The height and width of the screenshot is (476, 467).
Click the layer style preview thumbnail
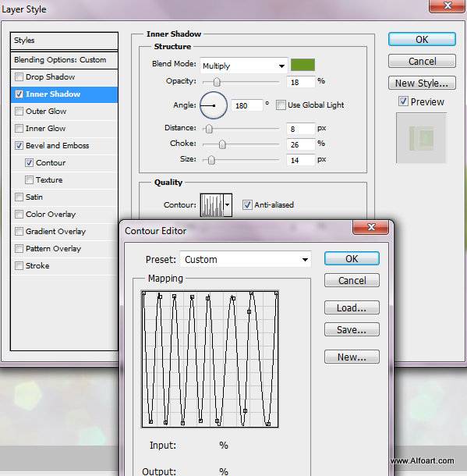coord(421,138)
